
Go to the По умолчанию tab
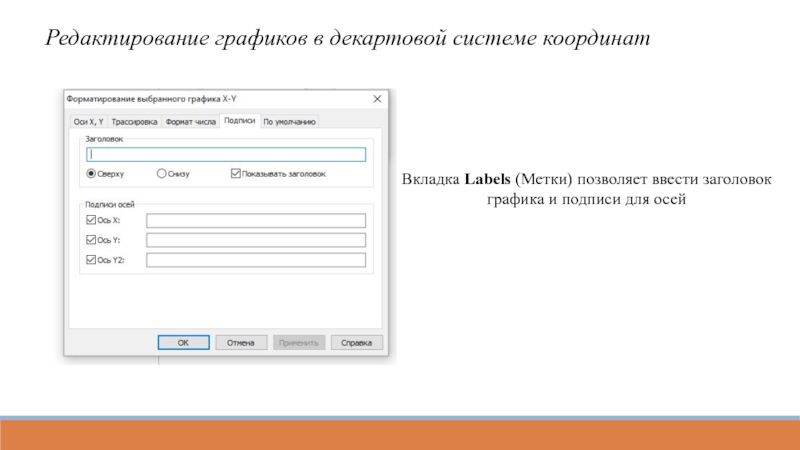click(290, 121)
